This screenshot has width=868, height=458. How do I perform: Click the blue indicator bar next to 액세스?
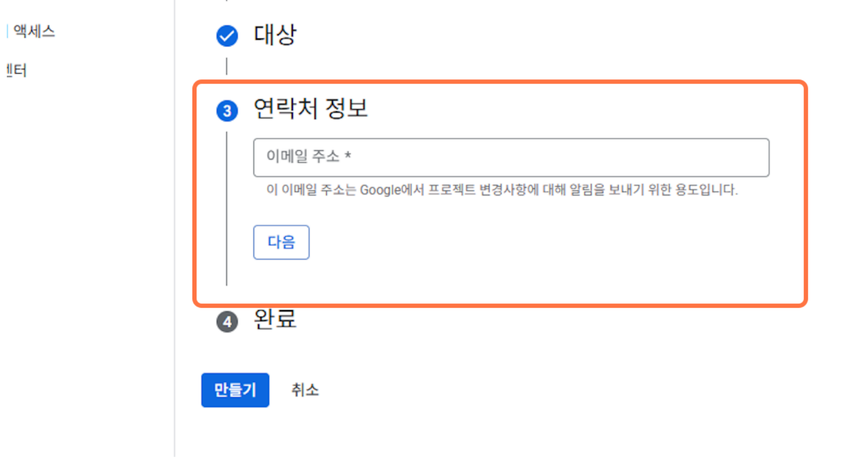(x=7, y=31)
